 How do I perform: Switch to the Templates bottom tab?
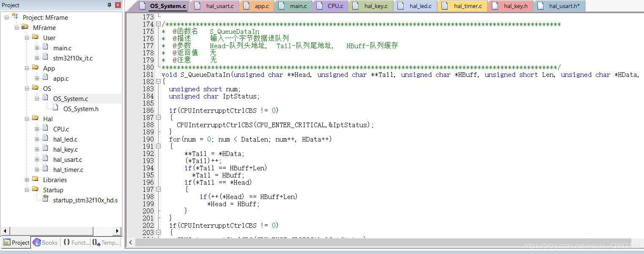click(106, 243)
